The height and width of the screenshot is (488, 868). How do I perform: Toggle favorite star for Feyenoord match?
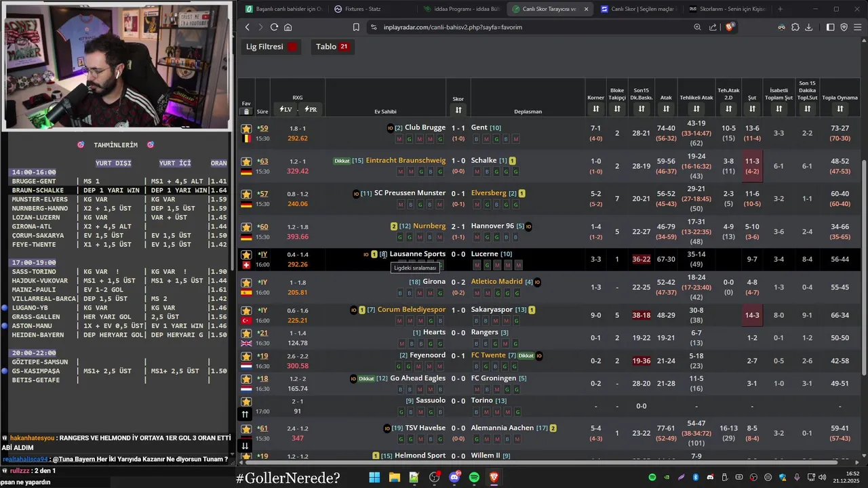point(246,356)
